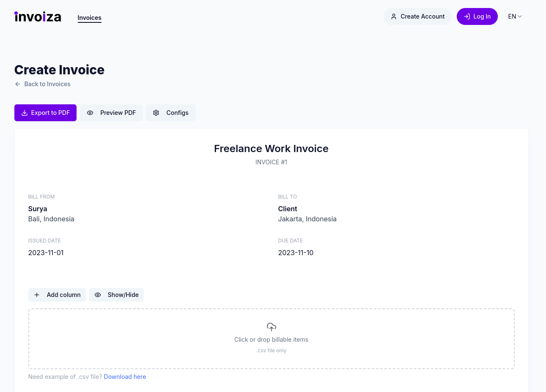Go back to Invoices
Screen dimensions: 546x392
[47, 84]
